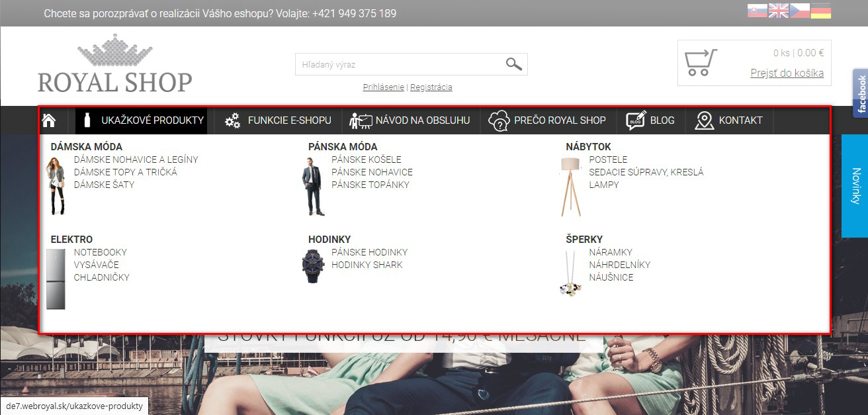Click the search magnifier icon

513,64
